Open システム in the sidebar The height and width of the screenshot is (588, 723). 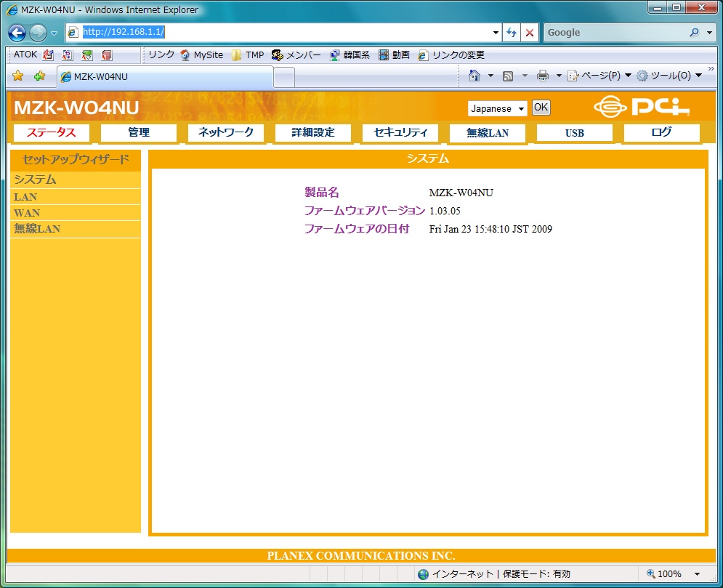point(76,180)
